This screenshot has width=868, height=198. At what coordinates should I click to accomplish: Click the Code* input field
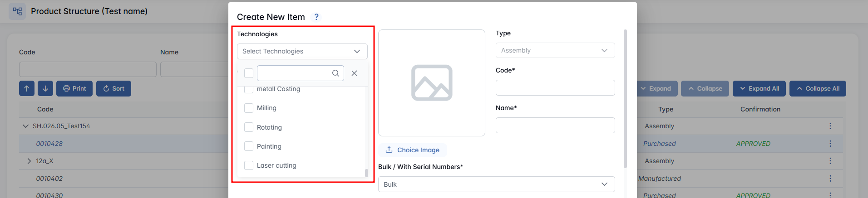(x=555, y=88)
